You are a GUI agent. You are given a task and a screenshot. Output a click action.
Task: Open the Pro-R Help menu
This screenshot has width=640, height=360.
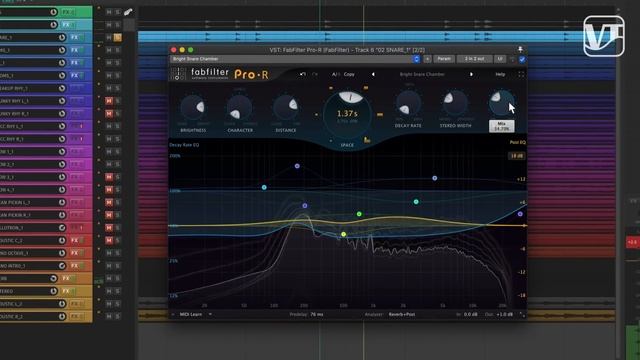point(500,74)
